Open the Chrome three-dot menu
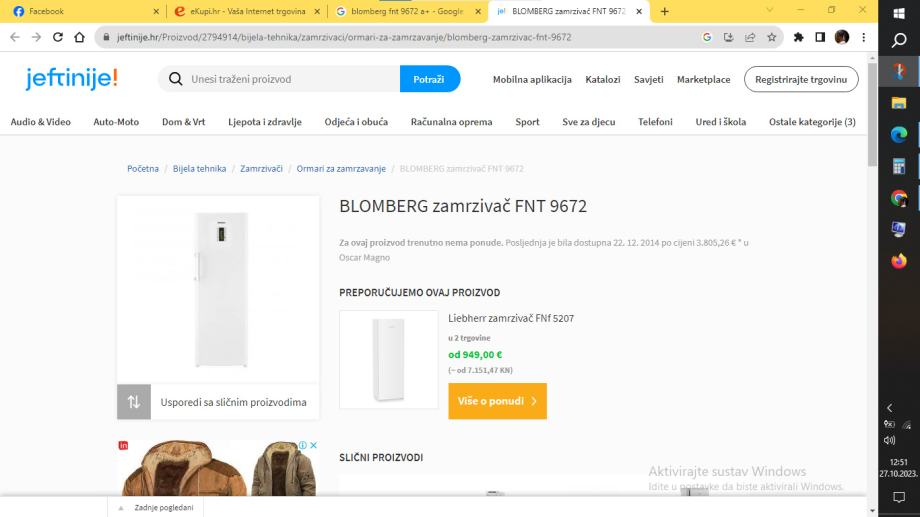 point(863,37)
